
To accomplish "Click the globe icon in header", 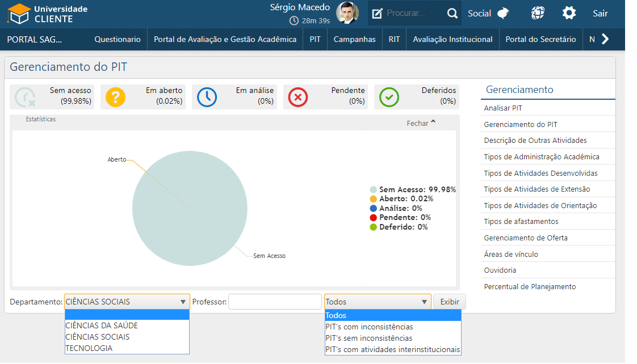I will [538, 13].
